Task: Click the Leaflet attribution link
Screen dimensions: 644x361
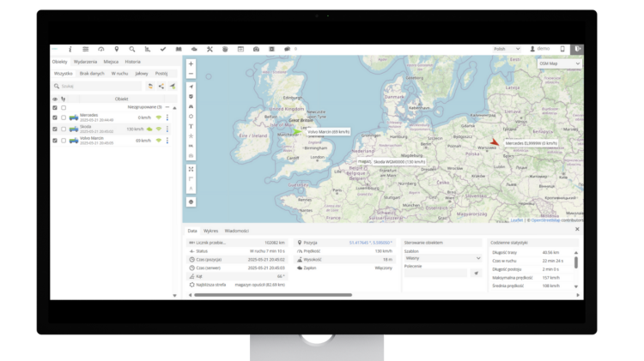Action: coord(516,220)
